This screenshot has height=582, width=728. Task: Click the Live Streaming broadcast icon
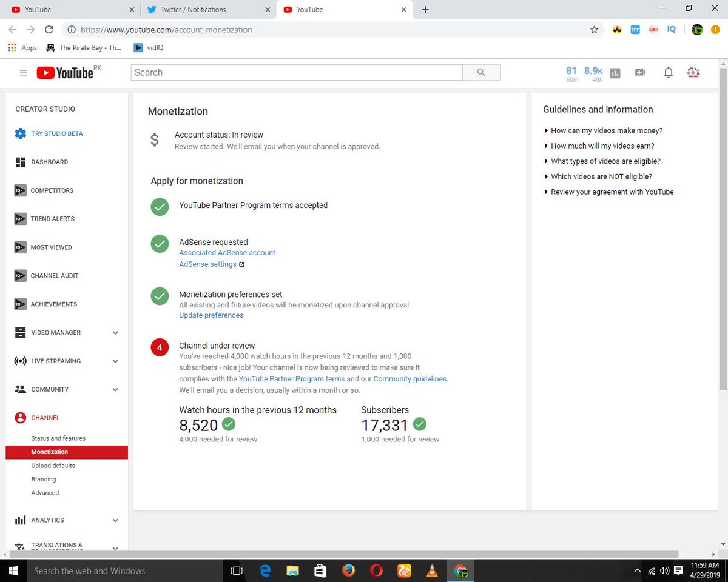click(21, 361)
